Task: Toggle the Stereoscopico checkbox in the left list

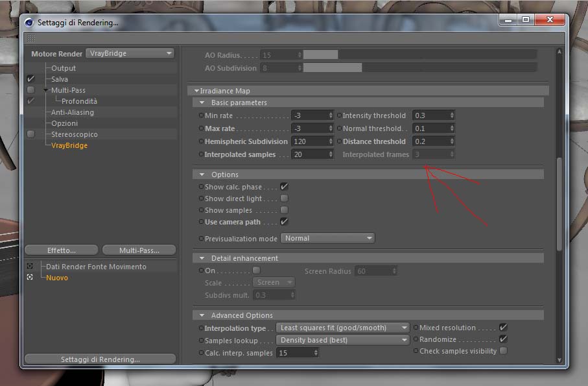Action: click(x=30, y=134)
